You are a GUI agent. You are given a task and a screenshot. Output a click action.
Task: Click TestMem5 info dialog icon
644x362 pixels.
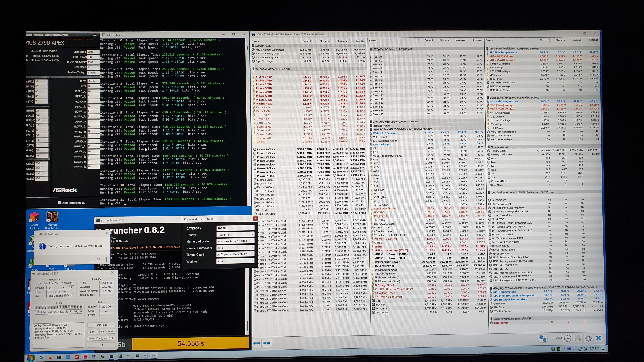(x=43, y=246)
